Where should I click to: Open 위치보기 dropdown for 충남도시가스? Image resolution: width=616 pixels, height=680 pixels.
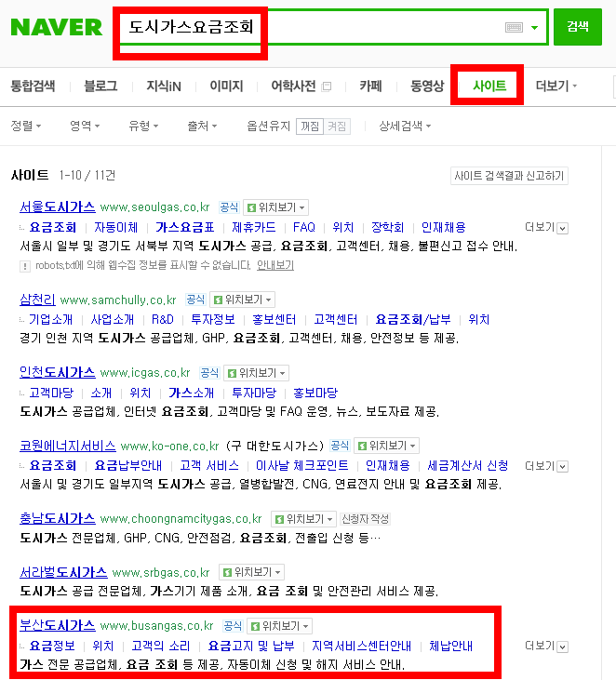pos(303,519)
